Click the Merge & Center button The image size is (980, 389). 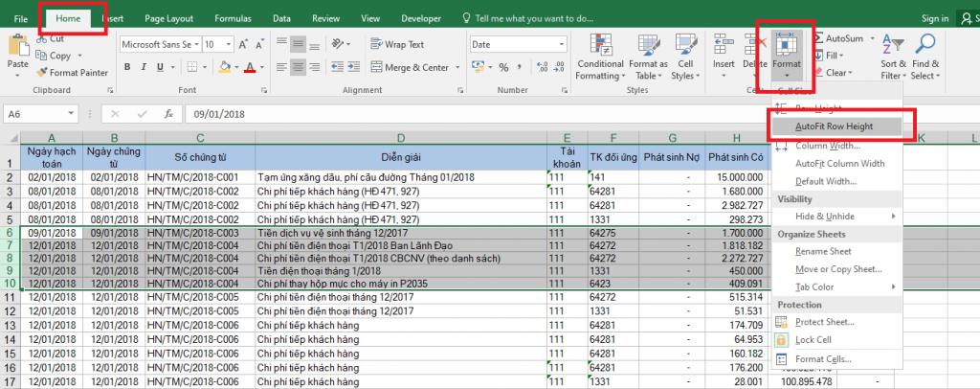pyautogui.click(x=412, y=67)
